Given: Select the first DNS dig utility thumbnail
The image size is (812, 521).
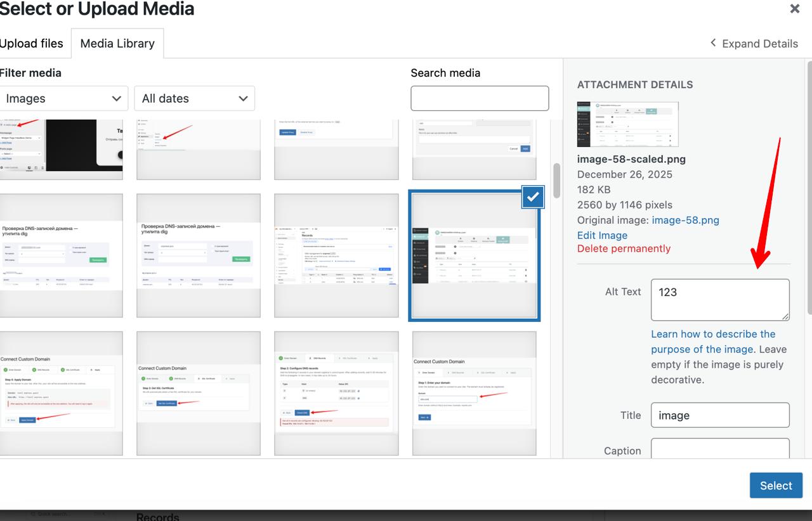Looking at the screenshot, I should coord(61,255).
